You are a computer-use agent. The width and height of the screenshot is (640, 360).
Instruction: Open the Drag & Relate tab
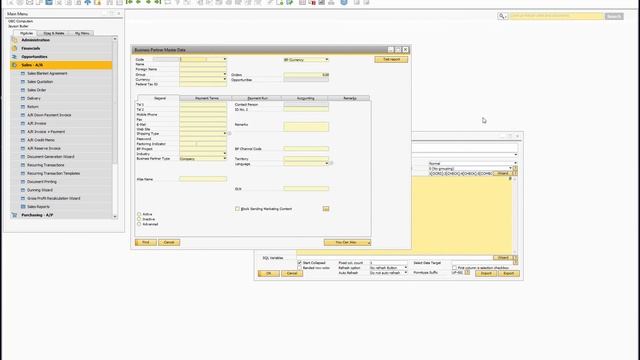(54, 33)
